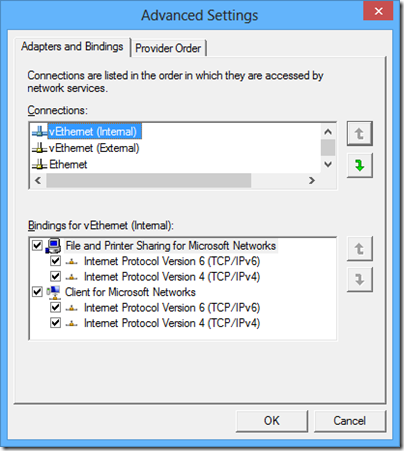Uncheck File and Printer Sharing for Microsoft Networks
The width and height of the screenshot is (404, 451).
[x=37, y=246]
